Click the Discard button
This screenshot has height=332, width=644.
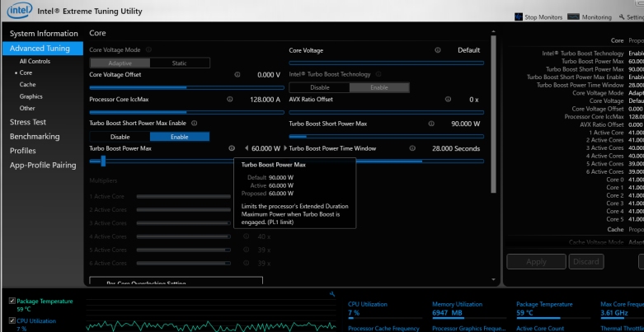[x=586, y=262]
